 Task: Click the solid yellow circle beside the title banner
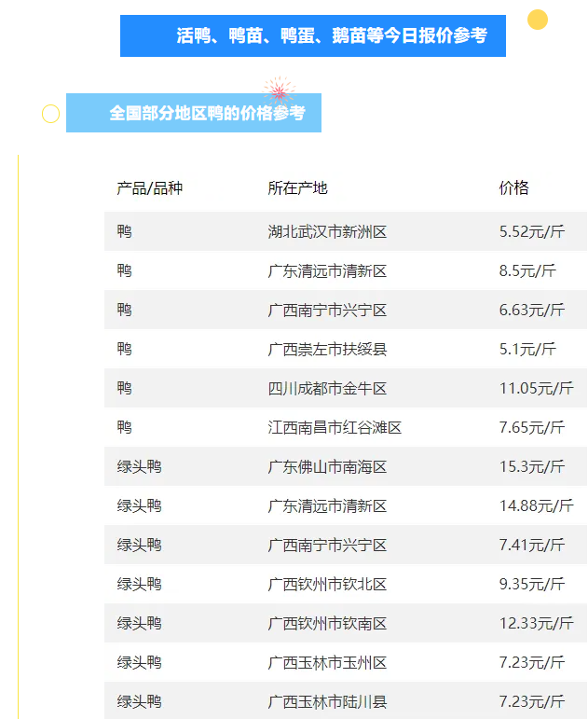tap(537, 20)
